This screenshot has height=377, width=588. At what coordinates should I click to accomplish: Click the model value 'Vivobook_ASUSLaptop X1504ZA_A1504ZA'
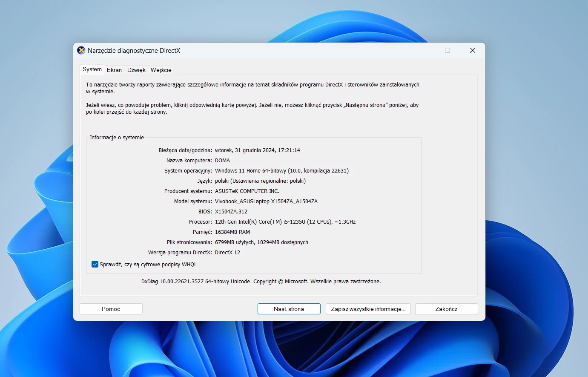(x=266, y=201)
